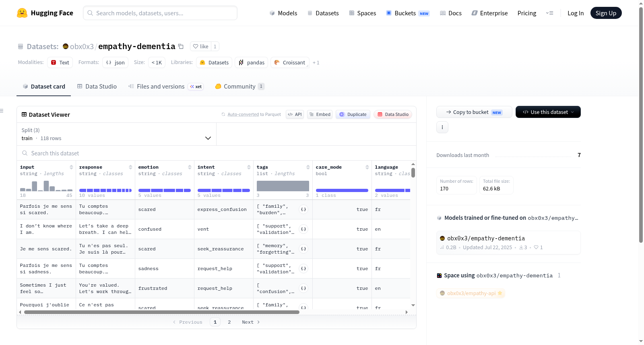
Task: Expand the tags cell for the 'Sometimes I just feel' row
Action: tap(303, 288)
